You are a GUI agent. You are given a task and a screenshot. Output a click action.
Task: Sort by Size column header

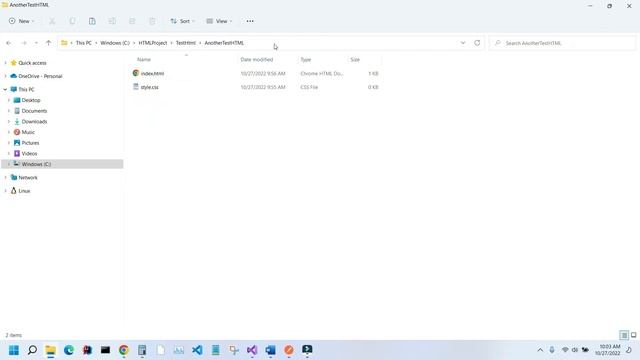pyautogui.click(x=355, y=60)
